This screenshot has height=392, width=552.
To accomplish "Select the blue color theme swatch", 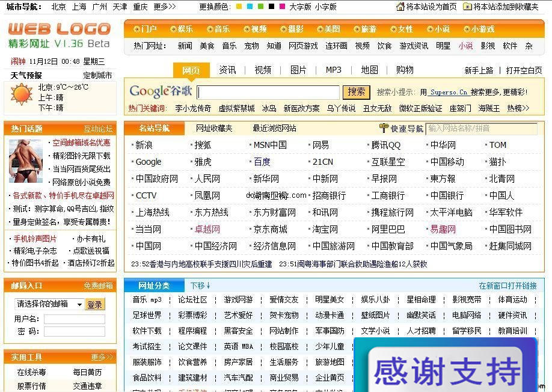I will click(x=250, y=7).
